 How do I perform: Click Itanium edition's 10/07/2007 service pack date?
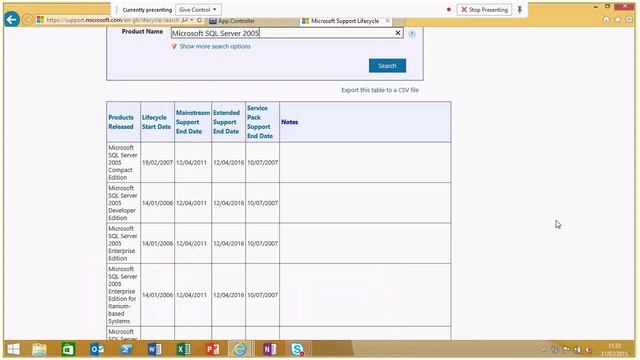tap(262, 295)
